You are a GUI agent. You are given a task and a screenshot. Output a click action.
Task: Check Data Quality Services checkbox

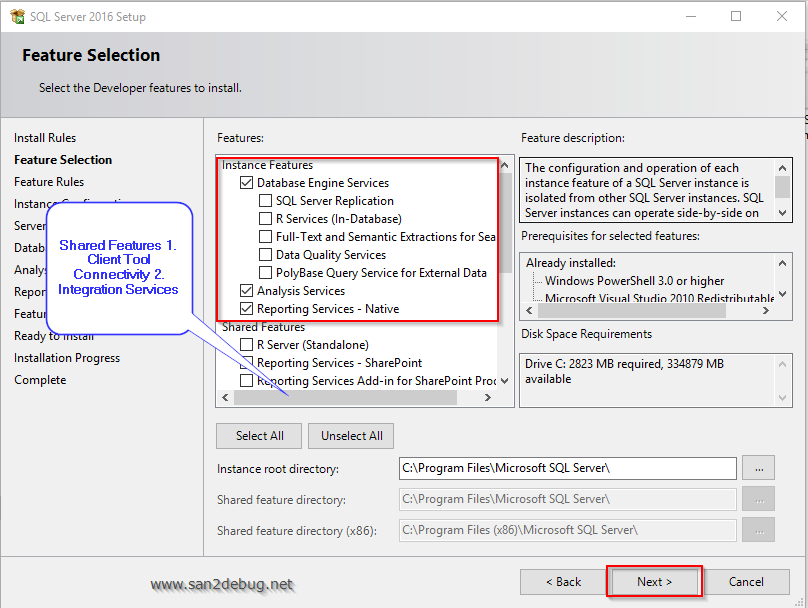pyautogui.click(x=265, y=255)
